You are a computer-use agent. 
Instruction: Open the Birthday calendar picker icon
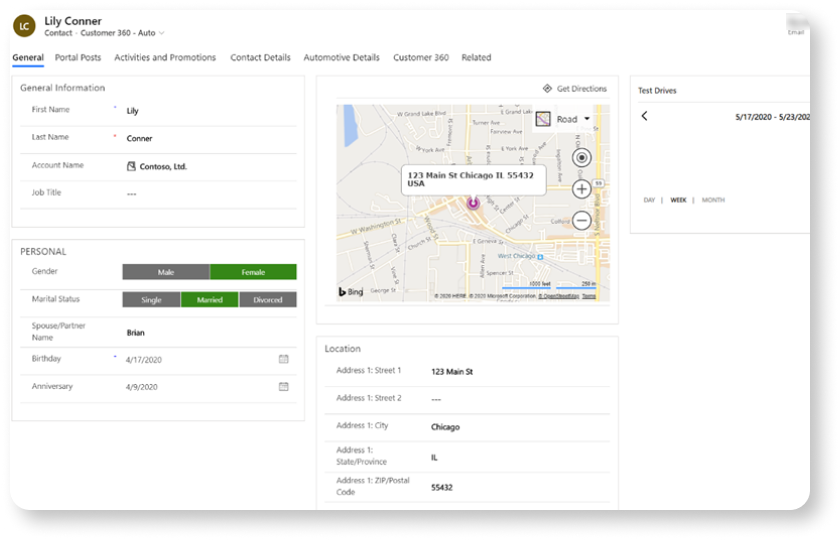(x=284, y=359)
